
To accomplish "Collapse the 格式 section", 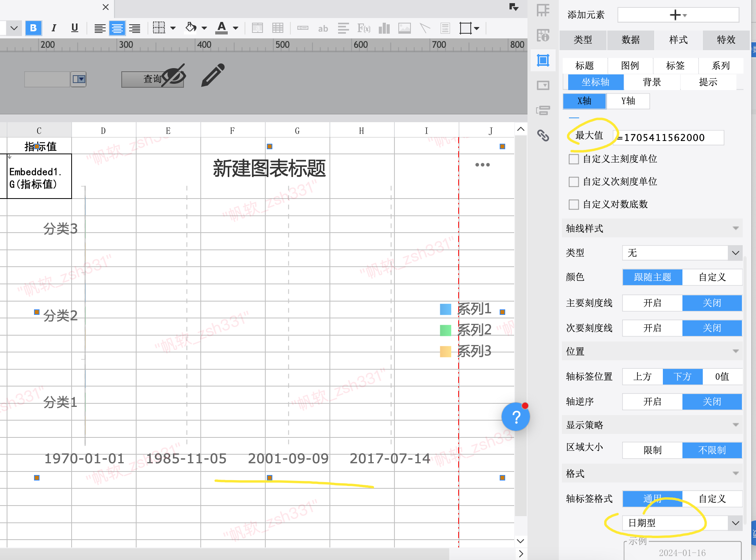I will (x=736, y=473).
